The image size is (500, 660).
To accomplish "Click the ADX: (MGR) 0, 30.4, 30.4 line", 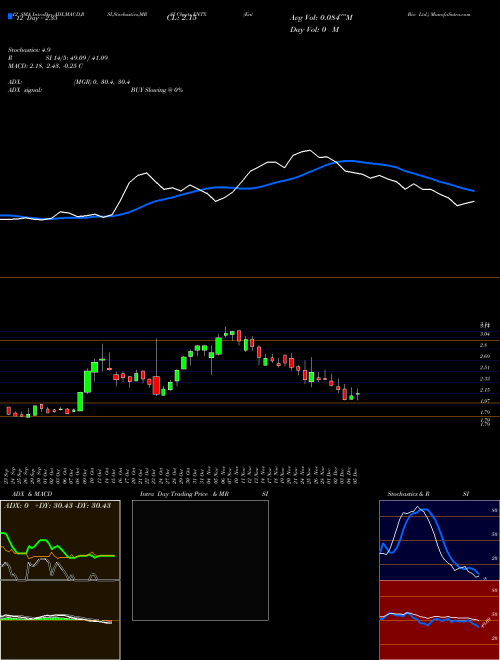I will click(71, 82).
